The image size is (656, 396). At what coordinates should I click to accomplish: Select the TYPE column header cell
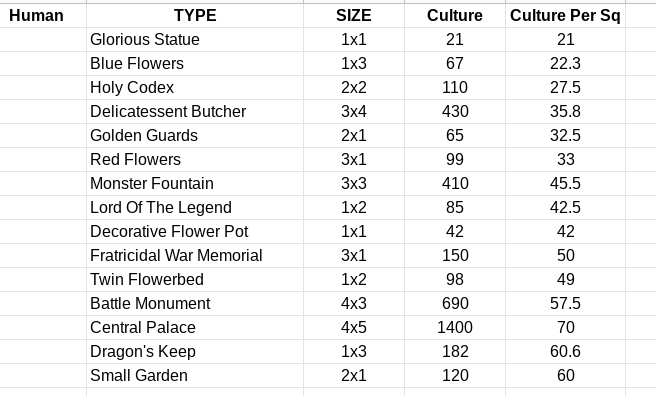[x=195, y=15]
